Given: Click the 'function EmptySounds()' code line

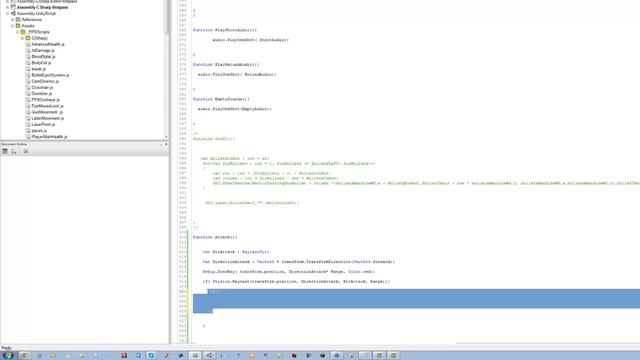Looking at the screenshot, I should [x=221, y=99].
